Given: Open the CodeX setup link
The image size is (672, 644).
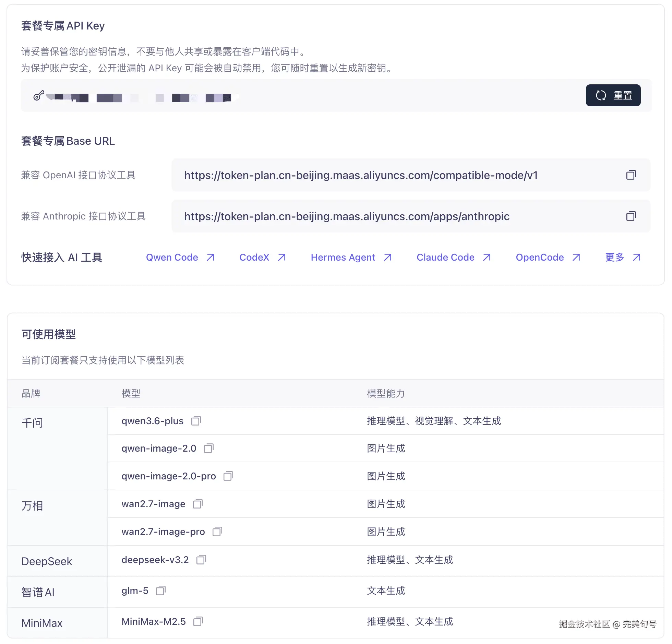Looking at the screenshot, I should tap(263, 257).
